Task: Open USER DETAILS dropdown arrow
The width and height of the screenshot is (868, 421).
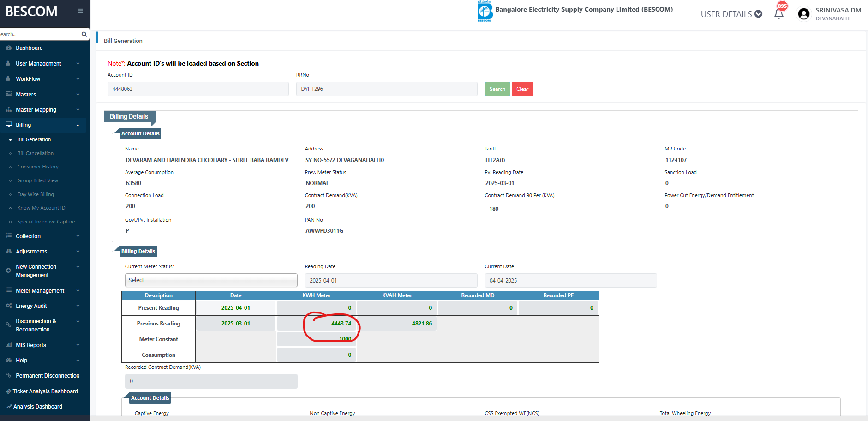Action: 758,14
